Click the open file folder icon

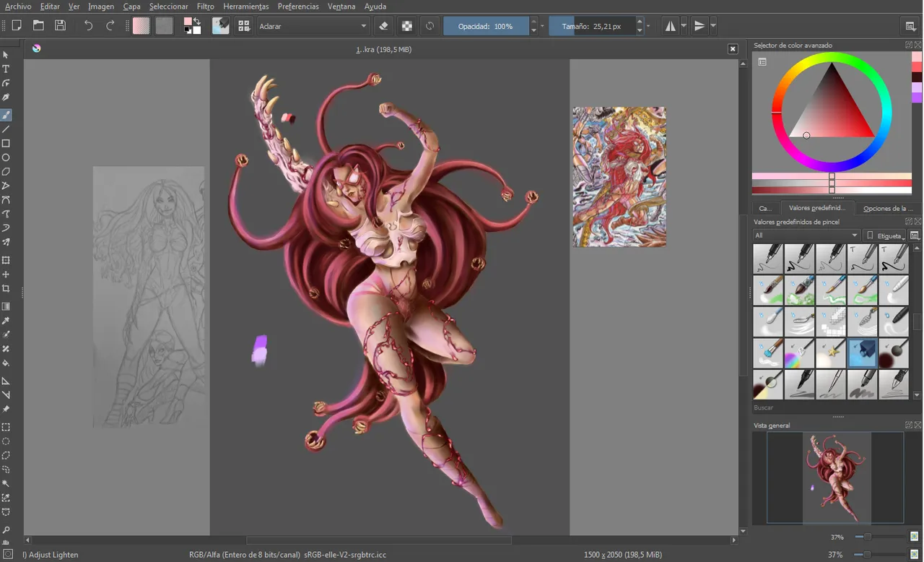38,25
